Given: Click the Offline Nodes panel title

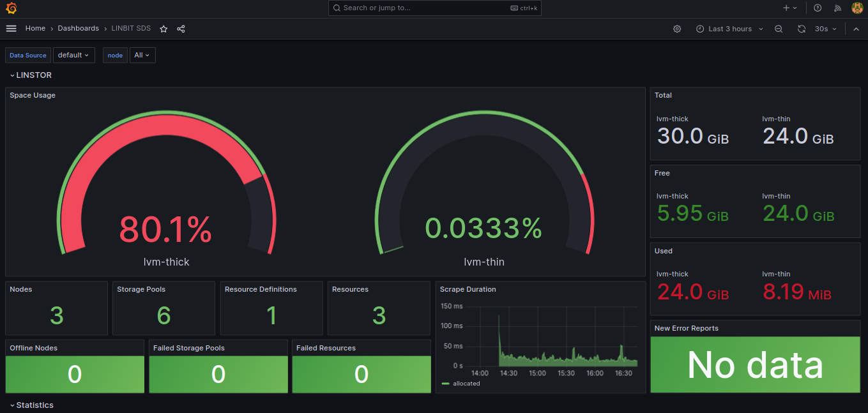Looking at the screenshot, I should click(33, 348).
